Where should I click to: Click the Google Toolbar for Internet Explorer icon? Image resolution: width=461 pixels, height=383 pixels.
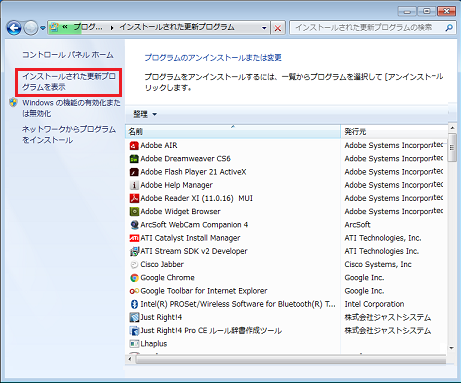134,291
